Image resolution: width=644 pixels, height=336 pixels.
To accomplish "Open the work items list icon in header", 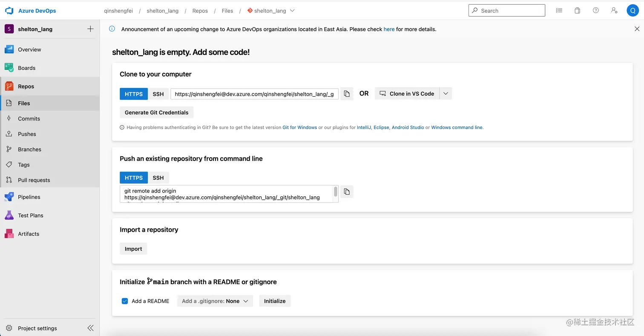I will tap(559, 11).
